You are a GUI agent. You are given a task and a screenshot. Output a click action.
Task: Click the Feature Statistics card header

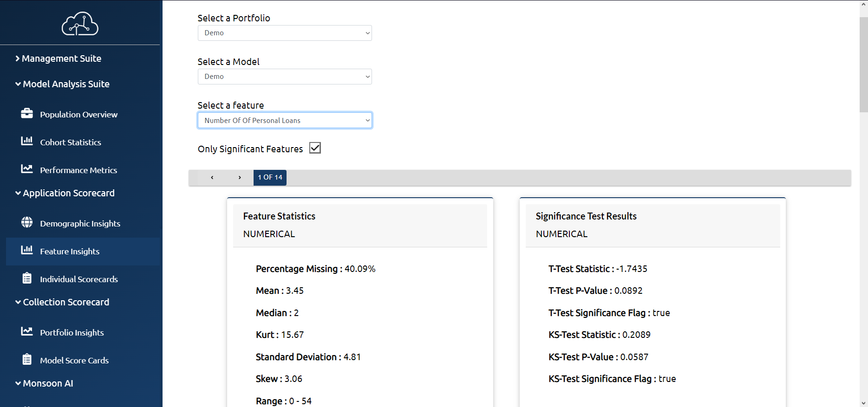coord(360,225)
